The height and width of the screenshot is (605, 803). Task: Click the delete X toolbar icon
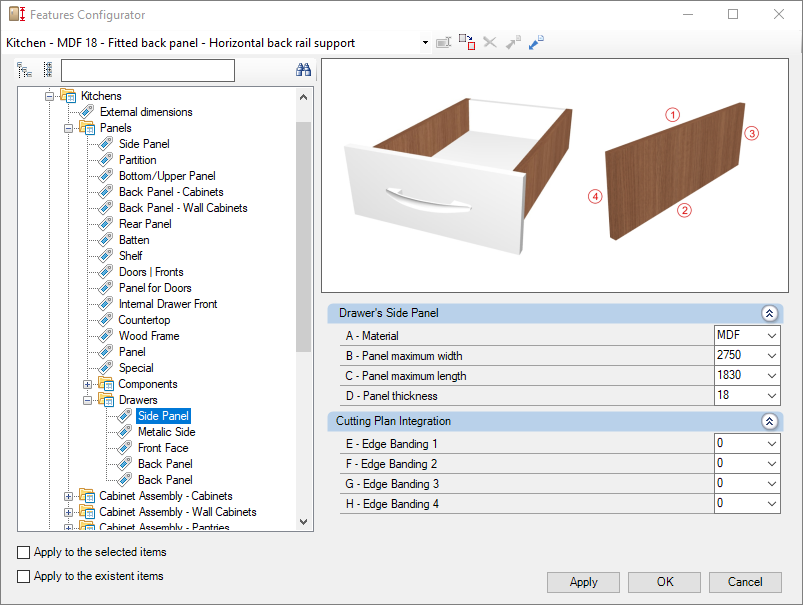pos(490,43)
